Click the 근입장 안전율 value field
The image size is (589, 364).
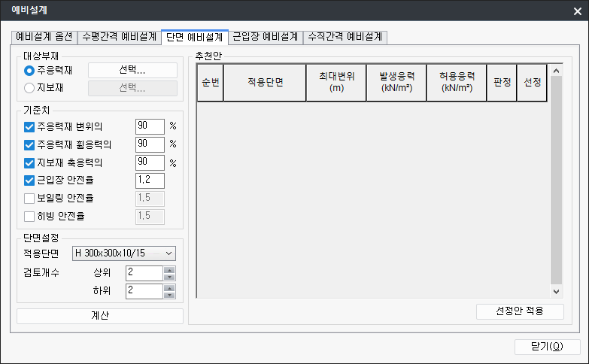coord(149,180)
